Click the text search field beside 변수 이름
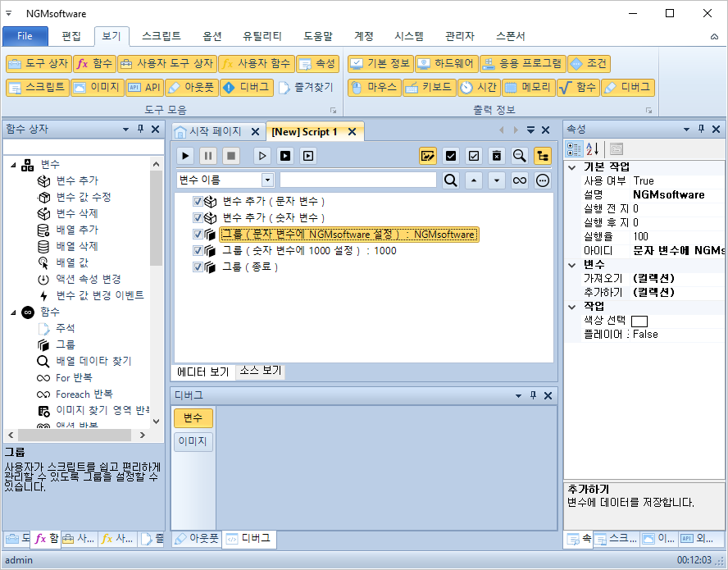Screen dimensions: 728x570 point(358,180)
